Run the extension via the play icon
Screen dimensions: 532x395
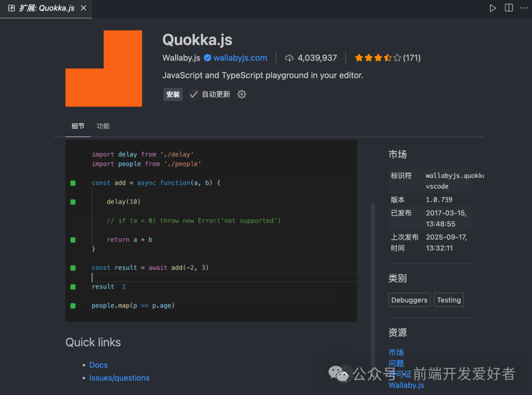493,8
